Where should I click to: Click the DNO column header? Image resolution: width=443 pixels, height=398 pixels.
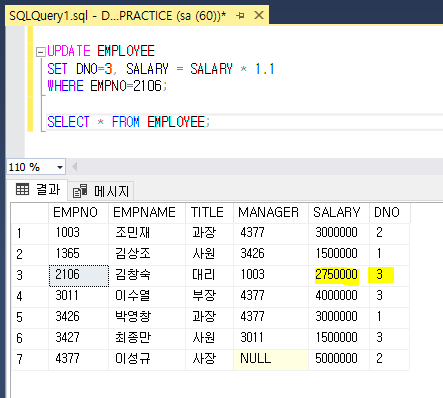click(390, 213)
